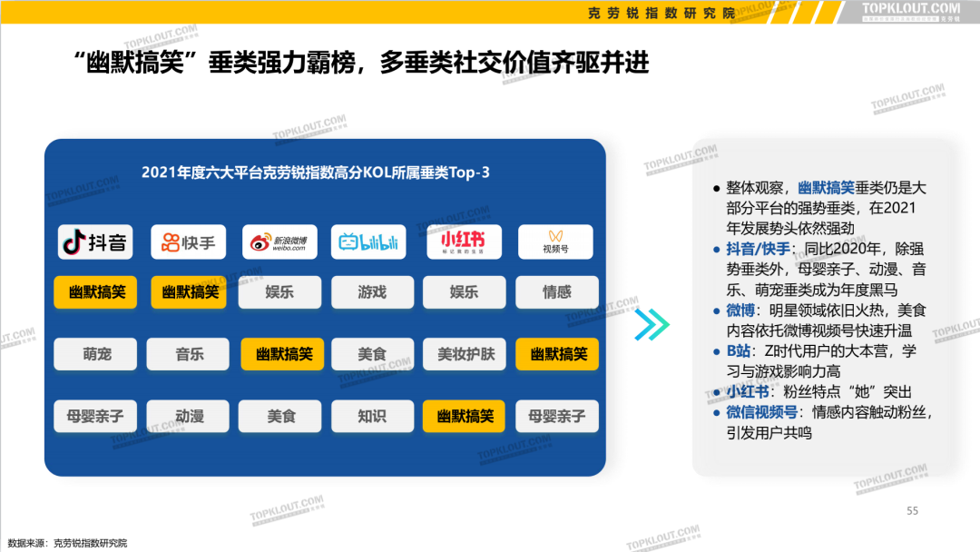Select 美食 chip in the Weibo column
The width and height of the screenshot is (980, 552).
(x=280, y=417)
